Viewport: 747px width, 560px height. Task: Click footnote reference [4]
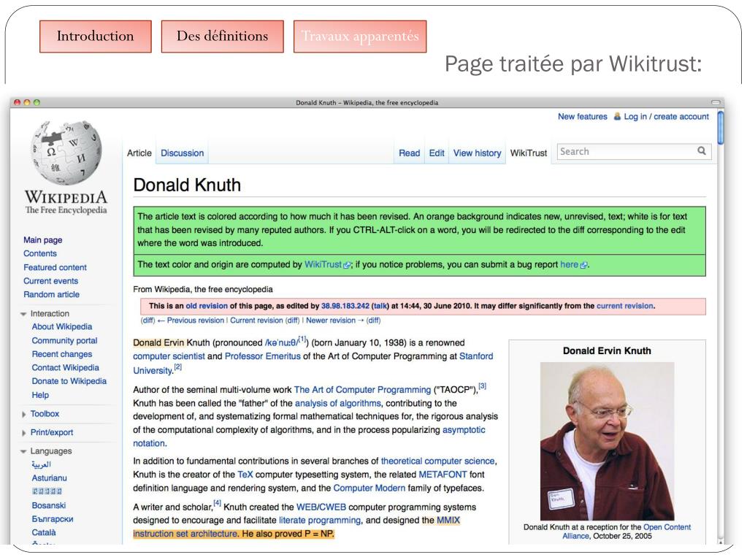[x=218, y=503]
